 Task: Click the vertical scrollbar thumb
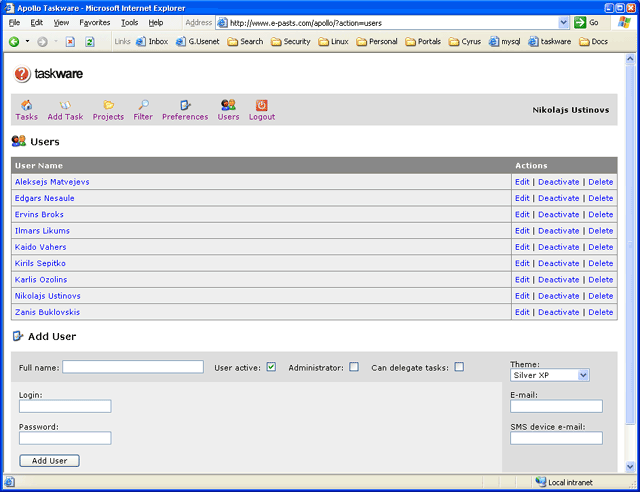[x=630, y=245]
